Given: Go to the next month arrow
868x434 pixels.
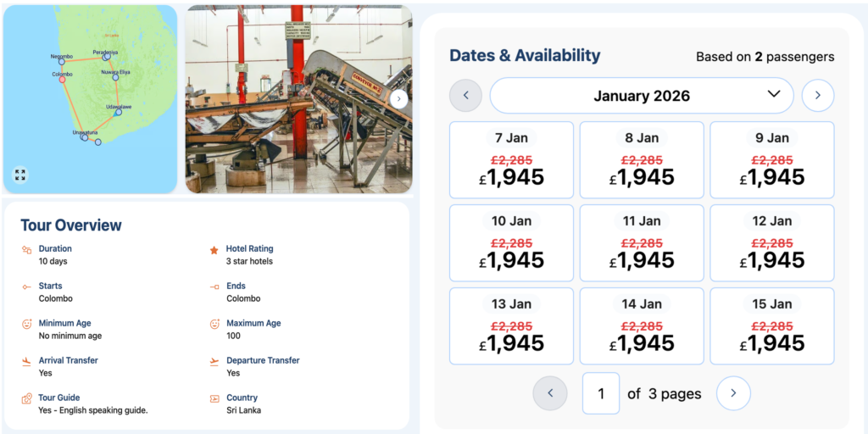Looking at the screenshot, I should [817, 96].
